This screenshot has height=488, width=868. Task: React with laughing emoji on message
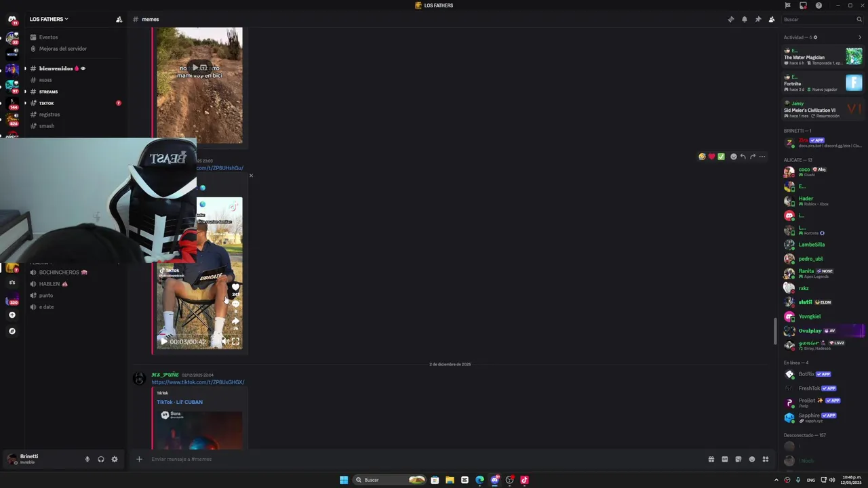coord(702,157)
